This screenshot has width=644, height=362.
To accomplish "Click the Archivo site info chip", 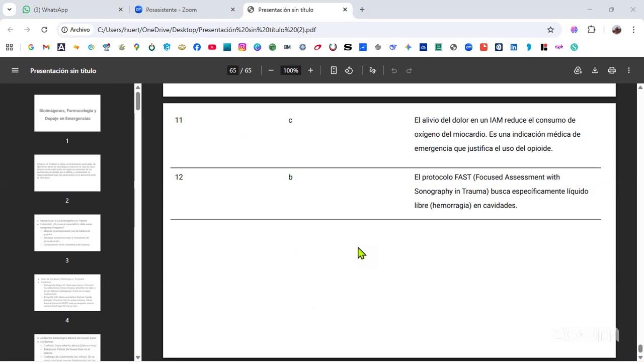I will tap(75, 30).
